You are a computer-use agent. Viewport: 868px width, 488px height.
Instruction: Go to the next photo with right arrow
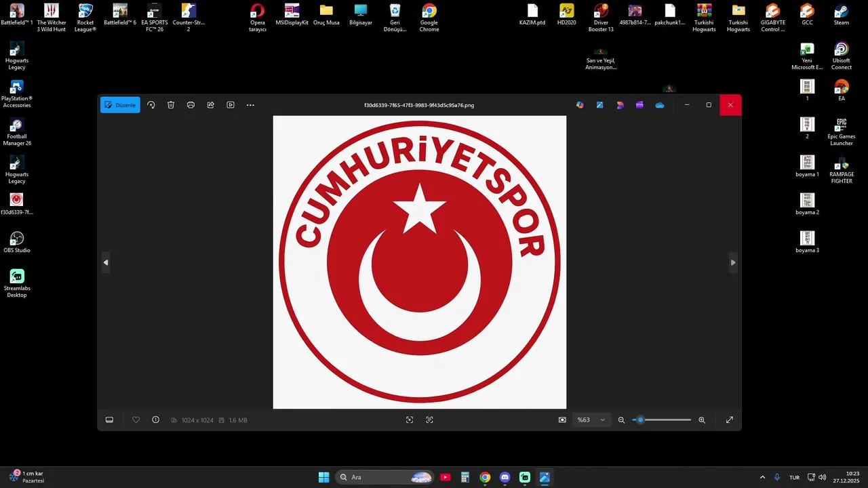click(733, 262)
